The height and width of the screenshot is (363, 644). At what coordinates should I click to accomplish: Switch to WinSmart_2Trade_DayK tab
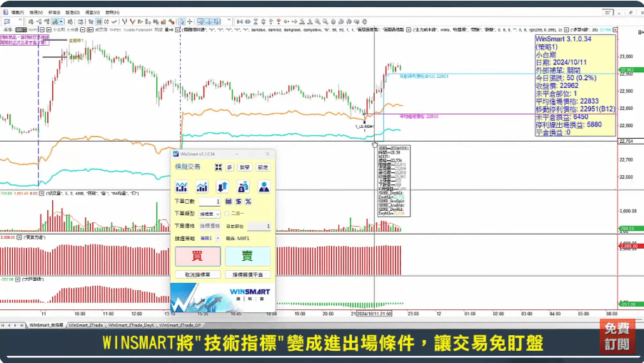[x=131, y=325]
